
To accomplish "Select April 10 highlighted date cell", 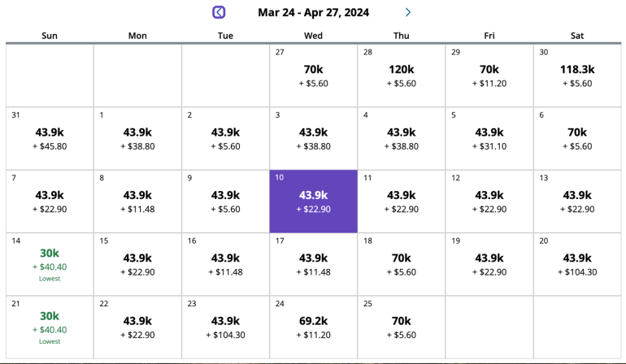I will point(313,201).
